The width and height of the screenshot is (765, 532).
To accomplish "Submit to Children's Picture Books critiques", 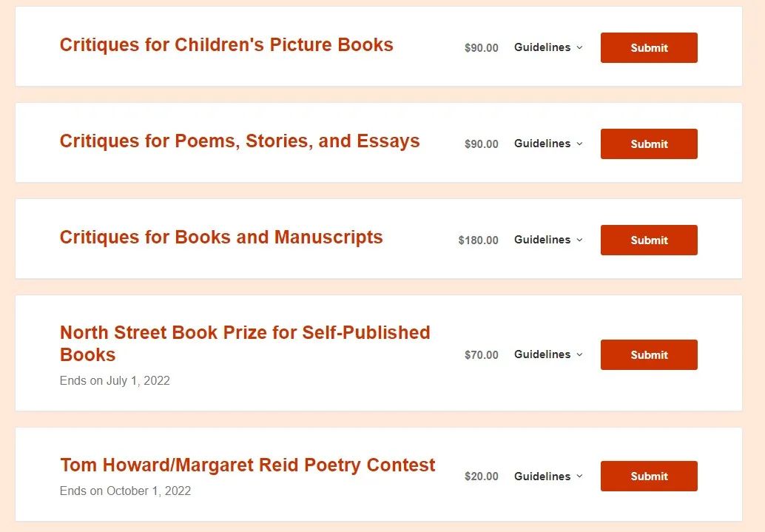I will (649, 48).
